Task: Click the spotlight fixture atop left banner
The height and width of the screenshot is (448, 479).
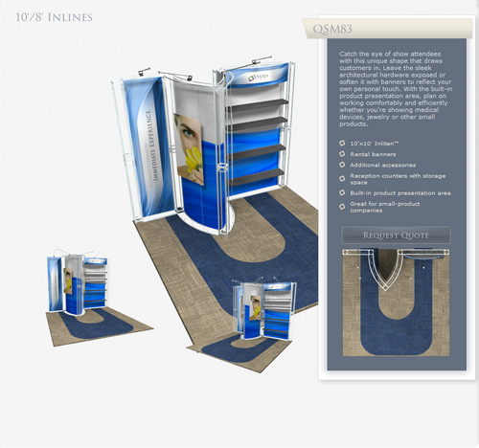Action: point(145,72)
